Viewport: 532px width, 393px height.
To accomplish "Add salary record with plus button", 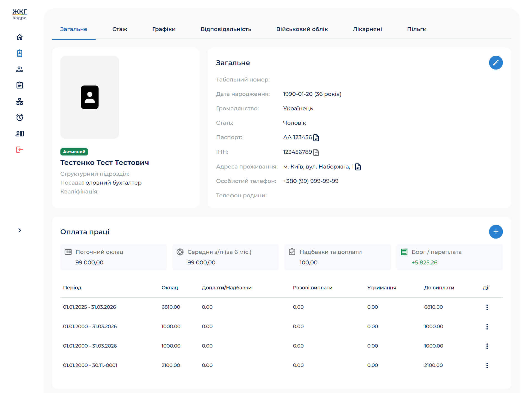I will point(496,232).
